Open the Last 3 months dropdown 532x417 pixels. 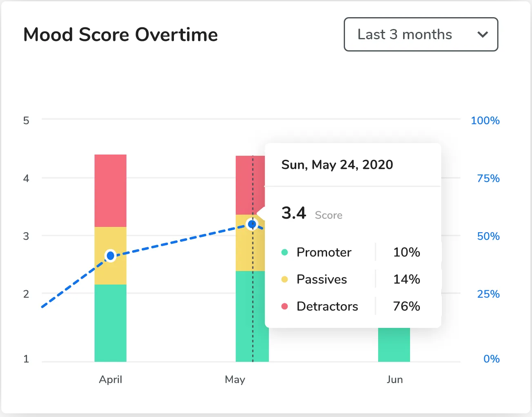click(x=421, y=34)
